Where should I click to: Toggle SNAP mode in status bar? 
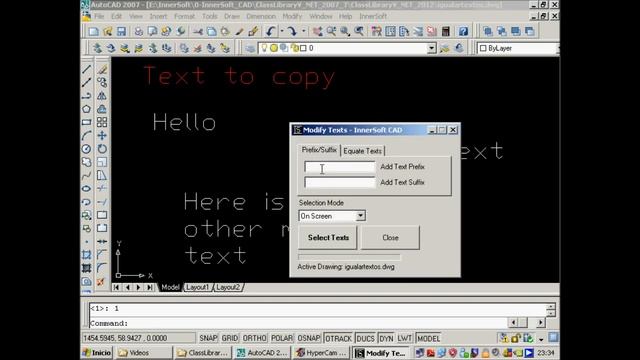pyautogui.click(x=208, y=338)
